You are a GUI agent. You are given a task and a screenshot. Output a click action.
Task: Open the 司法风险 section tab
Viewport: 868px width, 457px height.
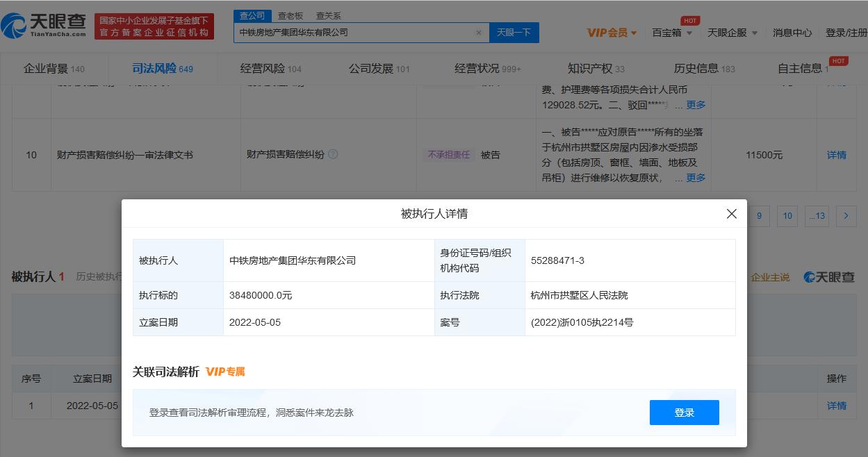[x=163, y=69]
